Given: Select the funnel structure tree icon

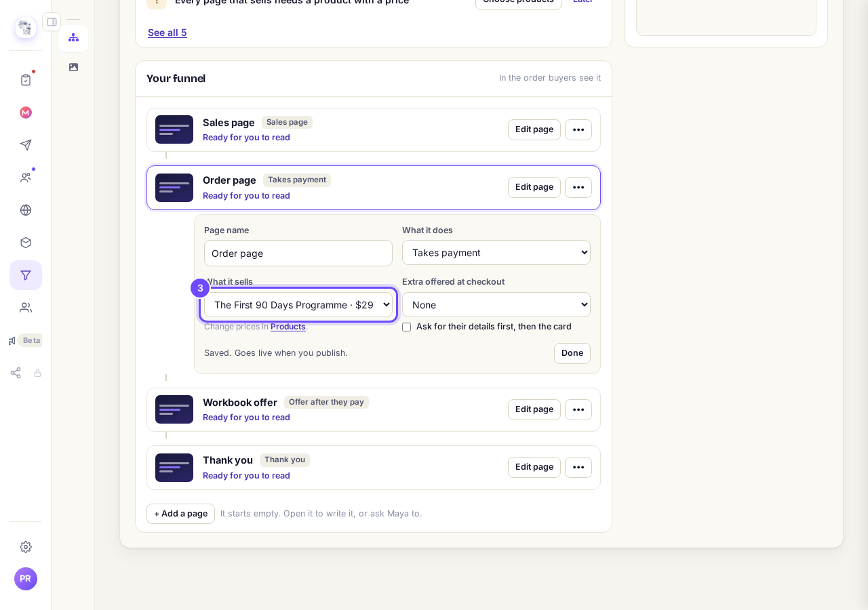Looking at the screenshot, I should pos(73,38).
